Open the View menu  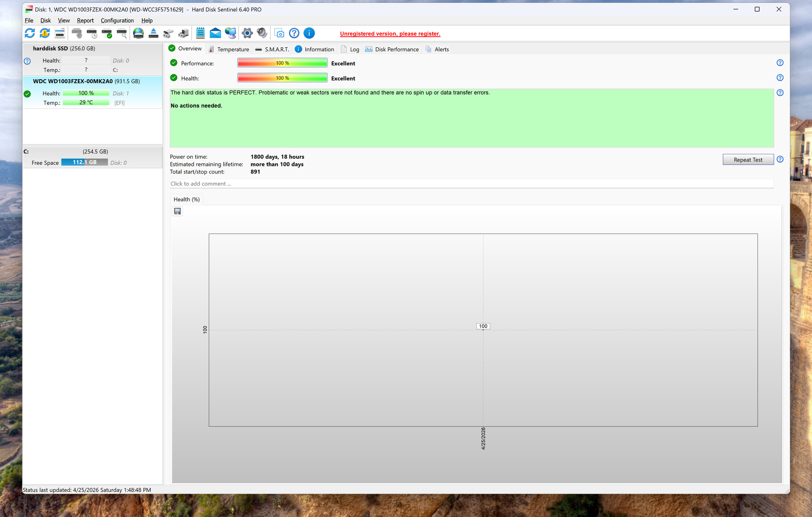[x=64, y=21]
